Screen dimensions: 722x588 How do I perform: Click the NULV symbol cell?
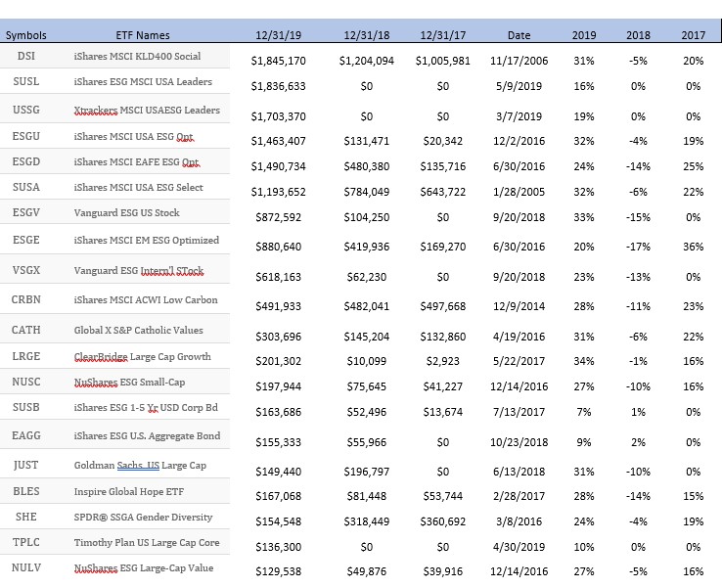pyautogui.click(x=26, y=567)
